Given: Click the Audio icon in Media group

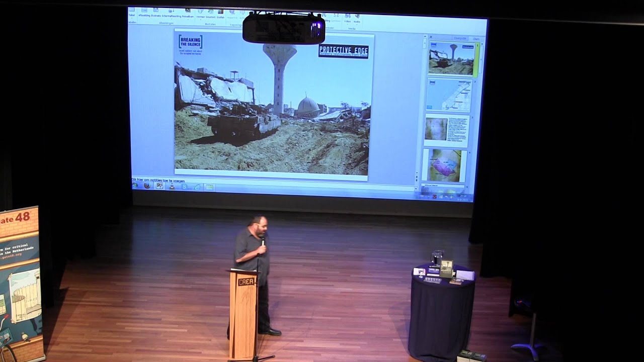Looking at the screenshot, I should 357,19.
